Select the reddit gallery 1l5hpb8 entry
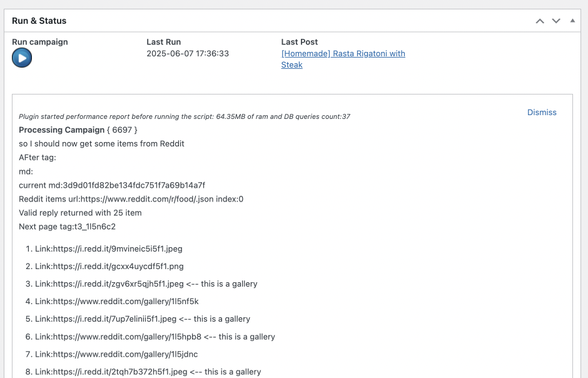The width and height of the screenshot is (588, 378). [155, 336]
